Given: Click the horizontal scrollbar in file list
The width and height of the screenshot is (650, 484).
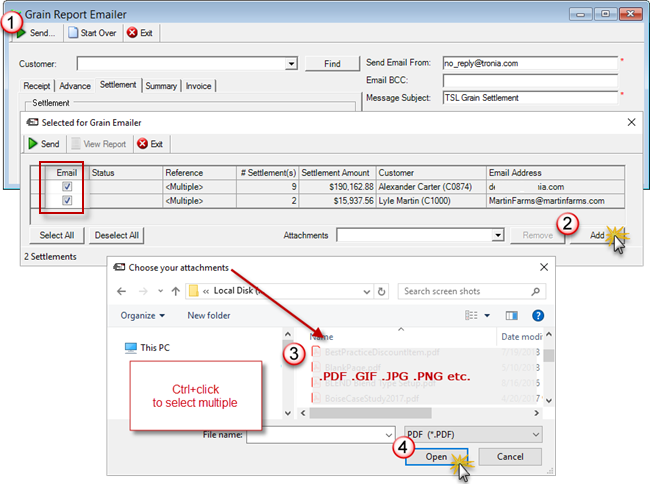Looking at the screenshot, I should [x=370, y=413].
